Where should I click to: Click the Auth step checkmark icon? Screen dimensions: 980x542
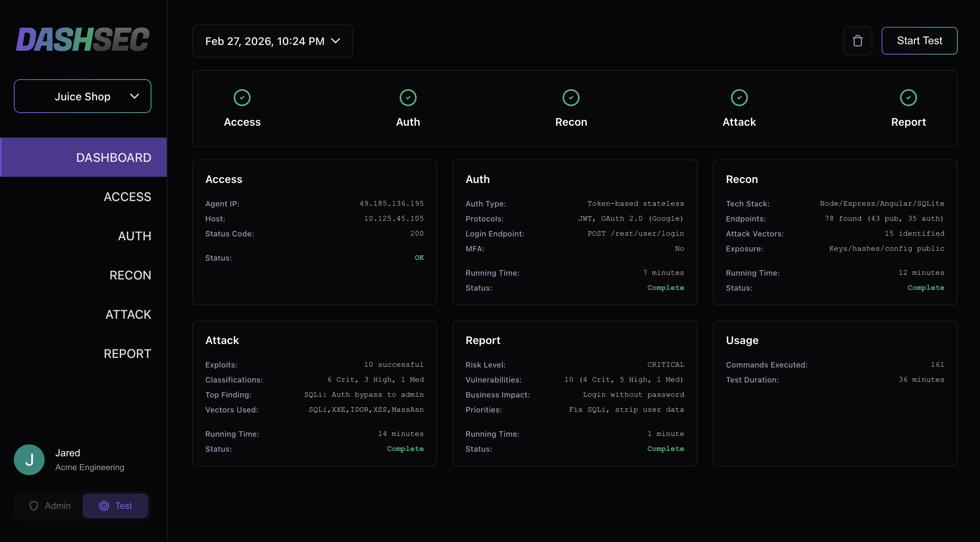pyautogui.click(x=408, y=98)
